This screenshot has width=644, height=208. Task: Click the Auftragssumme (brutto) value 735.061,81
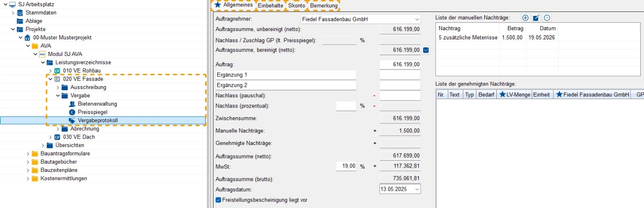coord(400,178)
